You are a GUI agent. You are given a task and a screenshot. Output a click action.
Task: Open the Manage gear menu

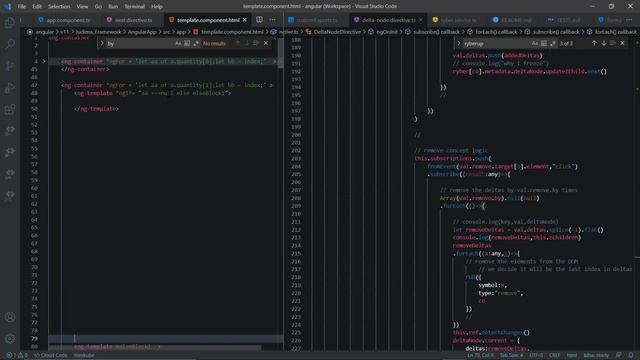10,338
